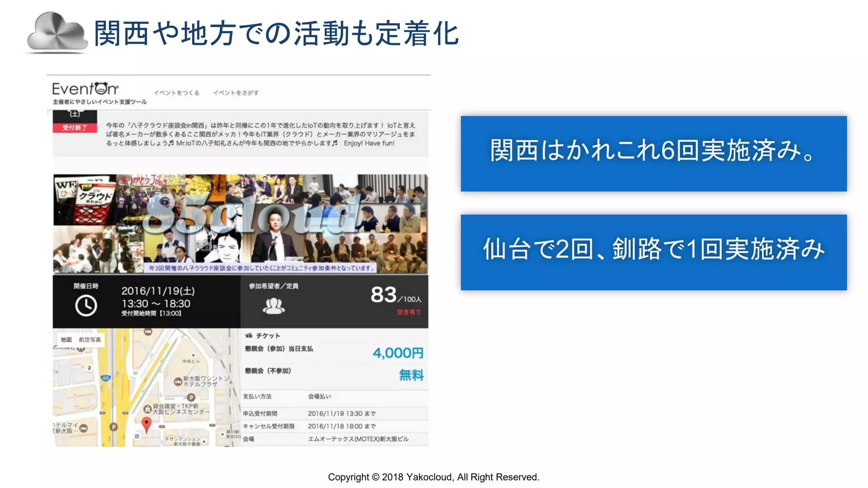This screenshot has height=488, width=868.
Task: Click the venue エムオーテックス(MOTEX)新大阪ビル
Action: coord(358,439)
